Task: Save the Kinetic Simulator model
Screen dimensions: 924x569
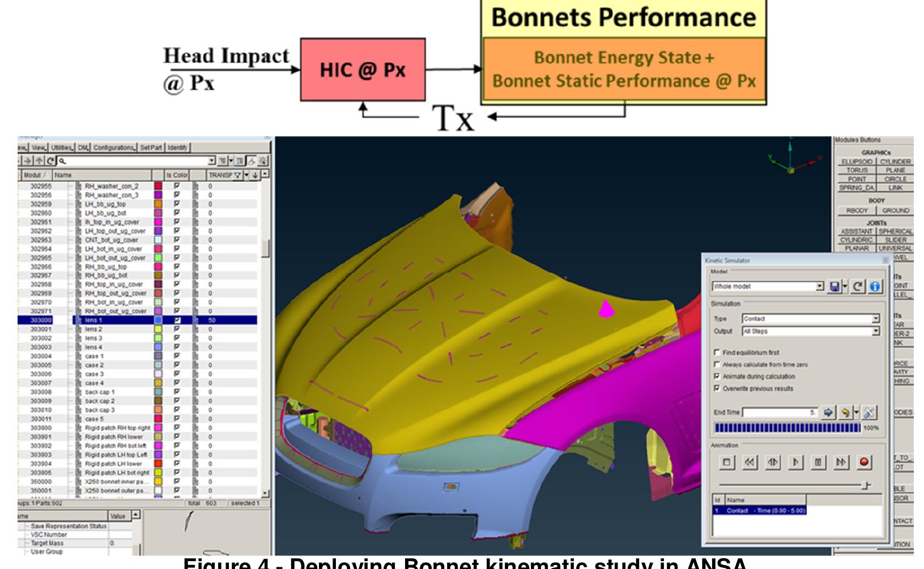Action: click(x=834, y=287)
